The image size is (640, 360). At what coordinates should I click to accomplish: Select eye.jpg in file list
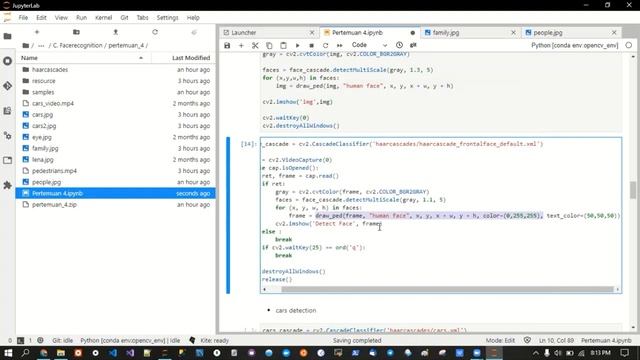116,137
